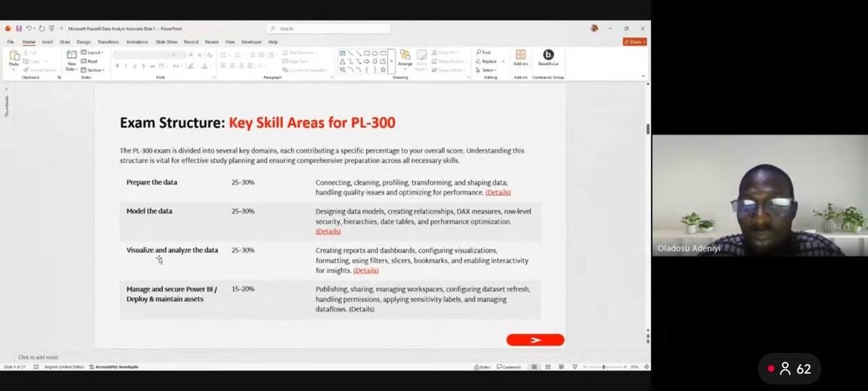The image size is (868, 391).
Task: Insert a New Slide
Action: (x=72, y=59)
